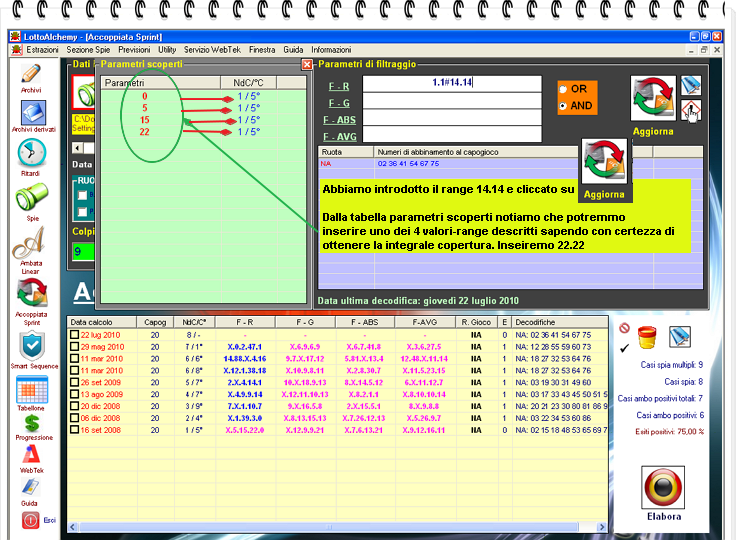Select the OR radio option
This screenshot has height=540, width=736.
pyautogui.click(x=563, y=89)
